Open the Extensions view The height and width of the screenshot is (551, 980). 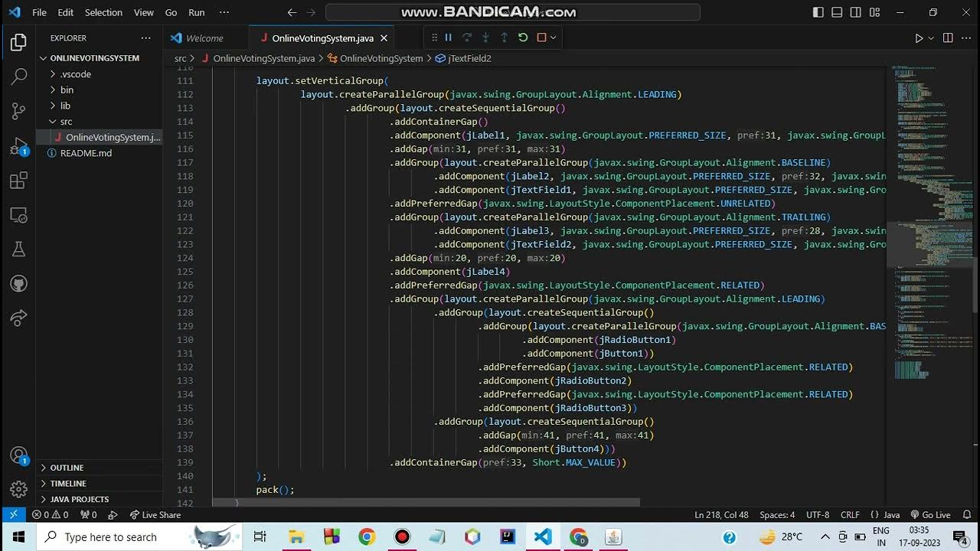[x=18, y=181]
